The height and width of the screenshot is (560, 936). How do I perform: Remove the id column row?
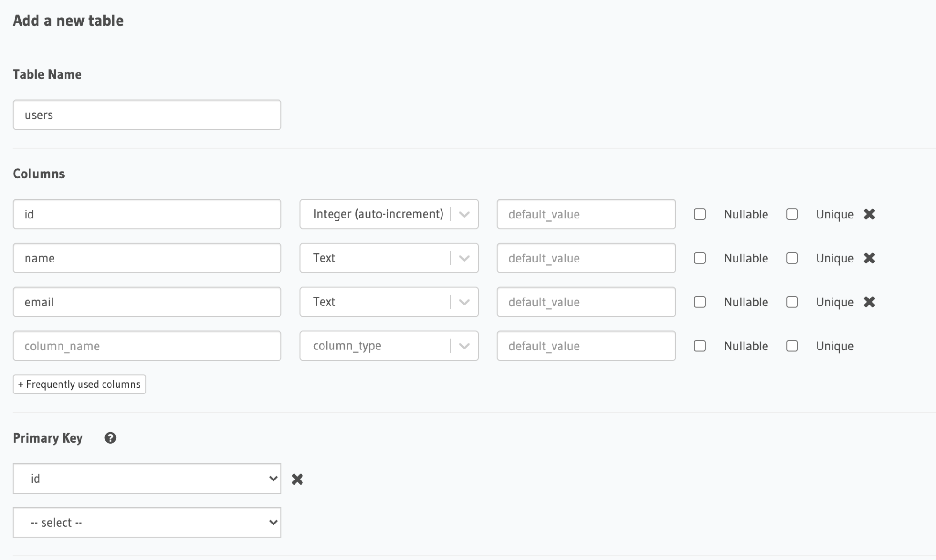click(869, 214)
